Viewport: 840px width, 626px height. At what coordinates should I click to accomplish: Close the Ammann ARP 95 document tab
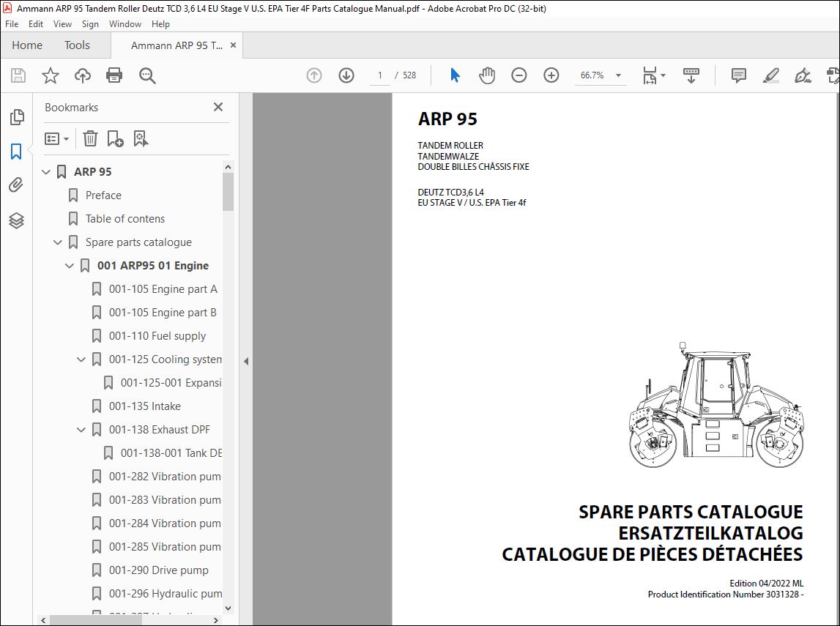233,45
